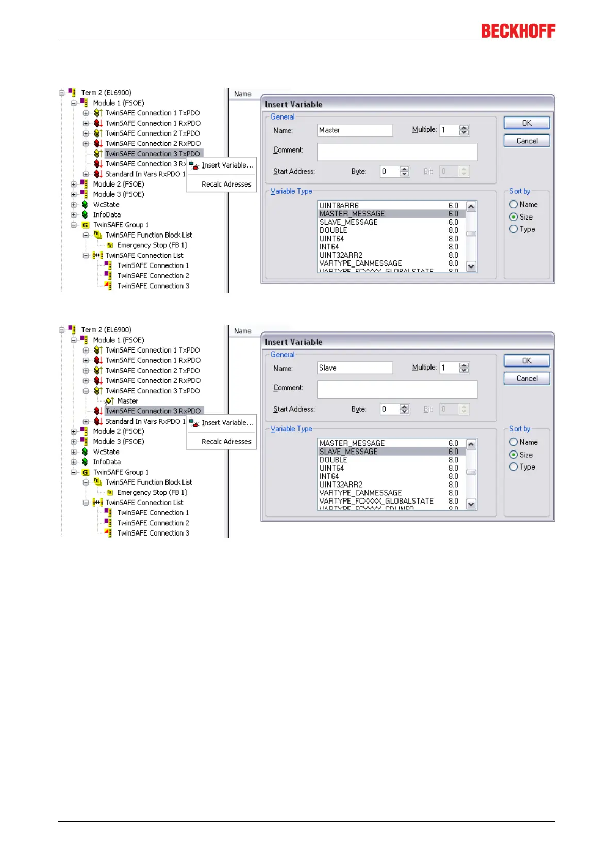Click TwinSAFE Connection 1 TxPDO icon beside Master dialog
The height and width of the screenshot is (868, 614).
98,113
